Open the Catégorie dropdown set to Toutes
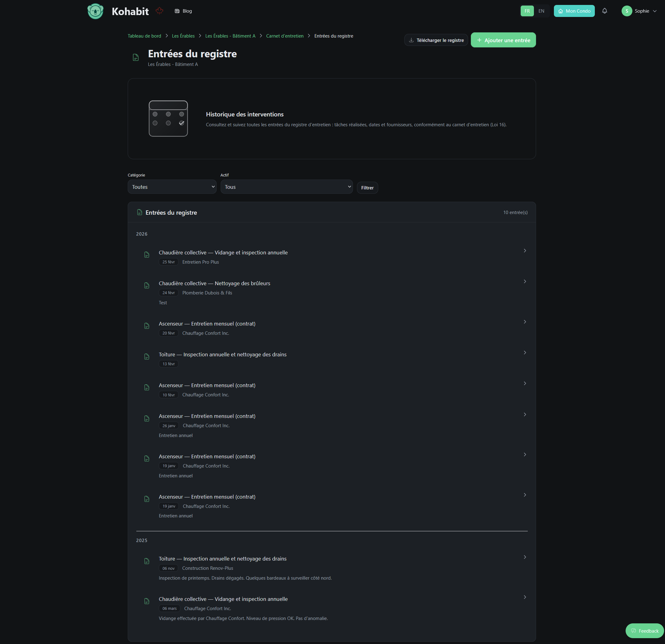The height and width of the screenshot is (644, 665). (x=172, y=187)
